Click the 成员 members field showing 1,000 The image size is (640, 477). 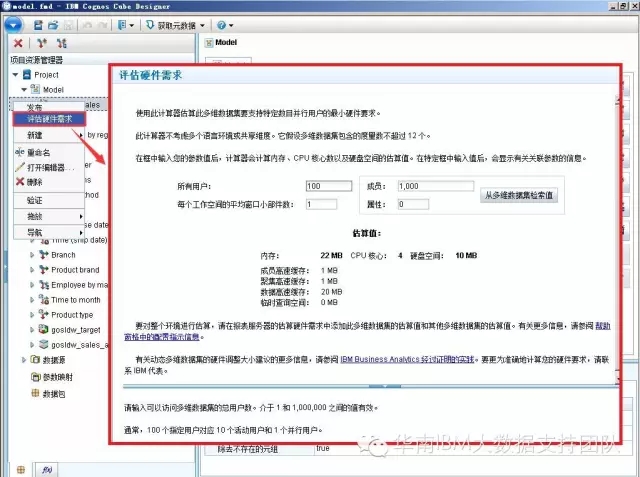(436, 186)
